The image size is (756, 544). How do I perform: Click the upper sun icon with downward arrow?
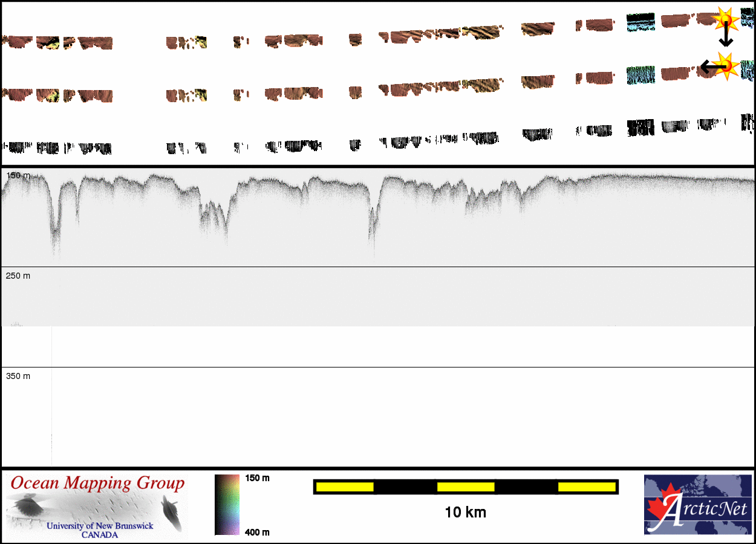click(725, 19)
